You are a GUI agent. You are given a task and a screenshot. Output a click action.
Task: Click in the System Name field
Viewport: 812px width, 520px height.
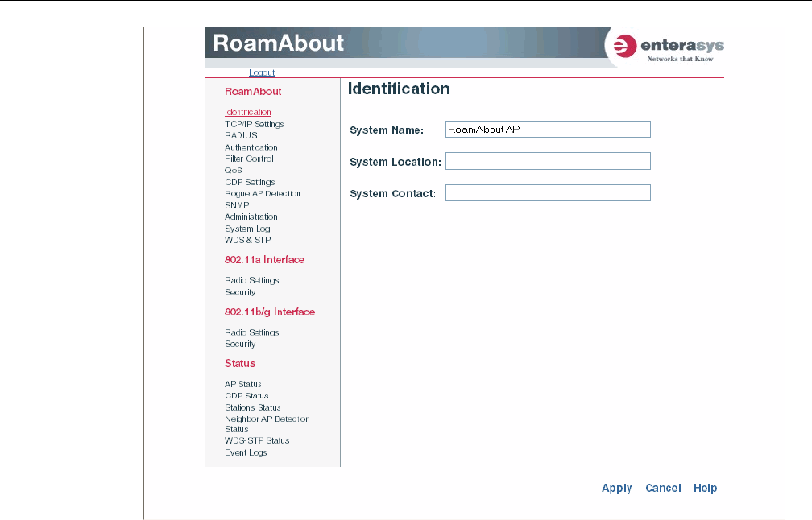click(548, 130)
